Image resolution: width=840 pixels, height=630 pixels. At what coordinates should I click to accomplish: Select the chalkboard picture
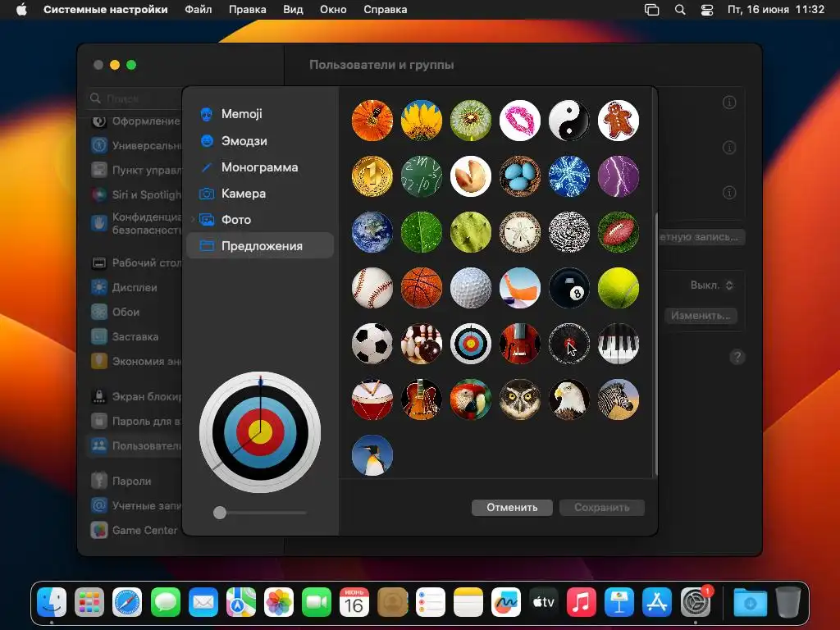pyautogui.click(x=422, y=176)
